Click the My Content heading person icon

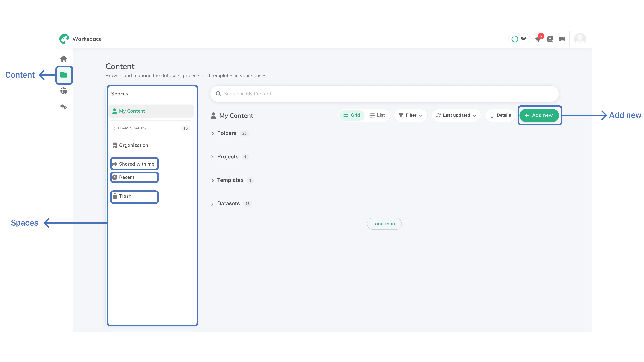pyautogui.click(x=213, y=115)
